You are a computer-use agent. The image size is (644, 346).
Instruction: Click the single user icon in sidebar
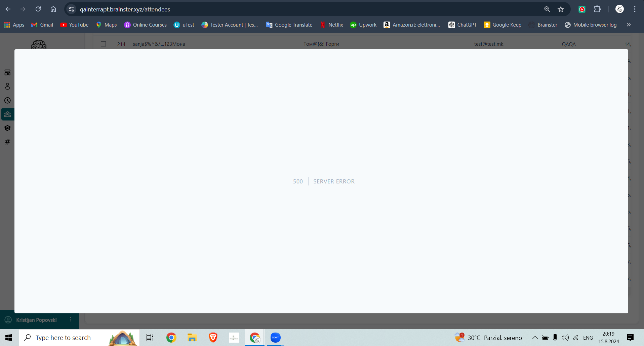[7, 86]
